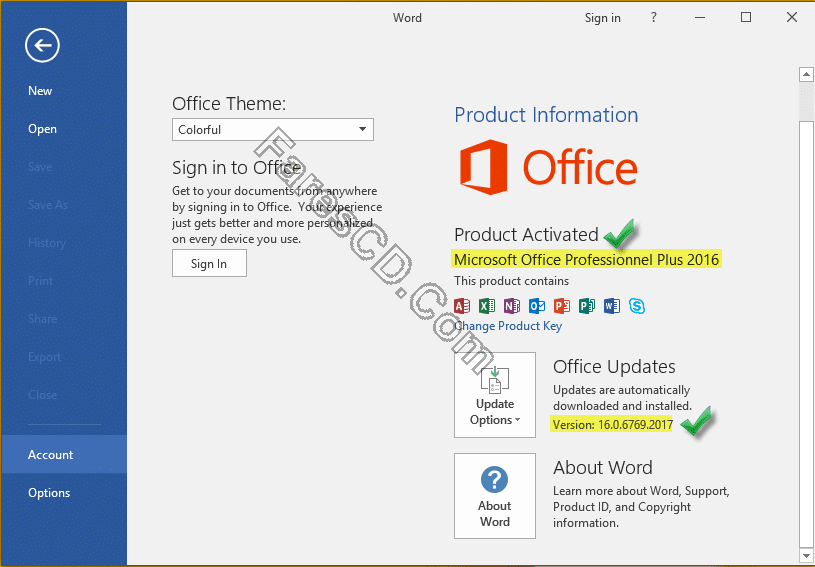Select Share in backstage menu
Viewport: 815px width, 567px height.
[x=43, y=319]
